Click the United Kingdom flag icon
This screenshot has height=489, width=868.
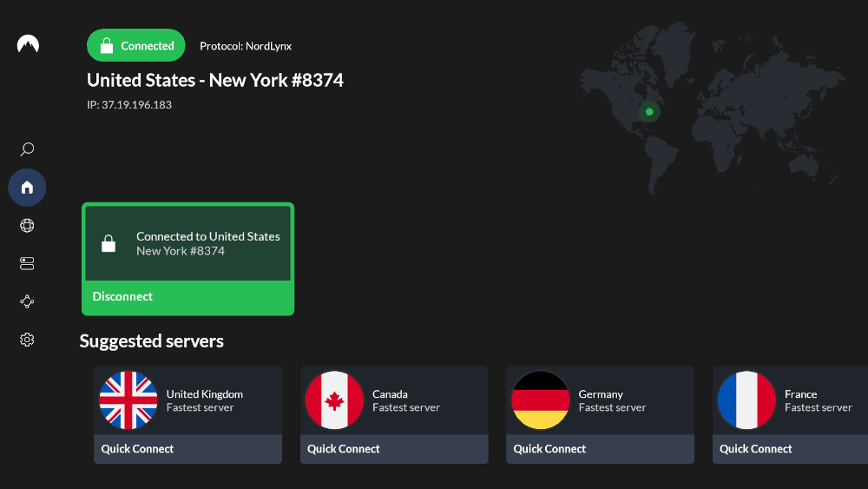pyautogui.click(x=128, y=400)
